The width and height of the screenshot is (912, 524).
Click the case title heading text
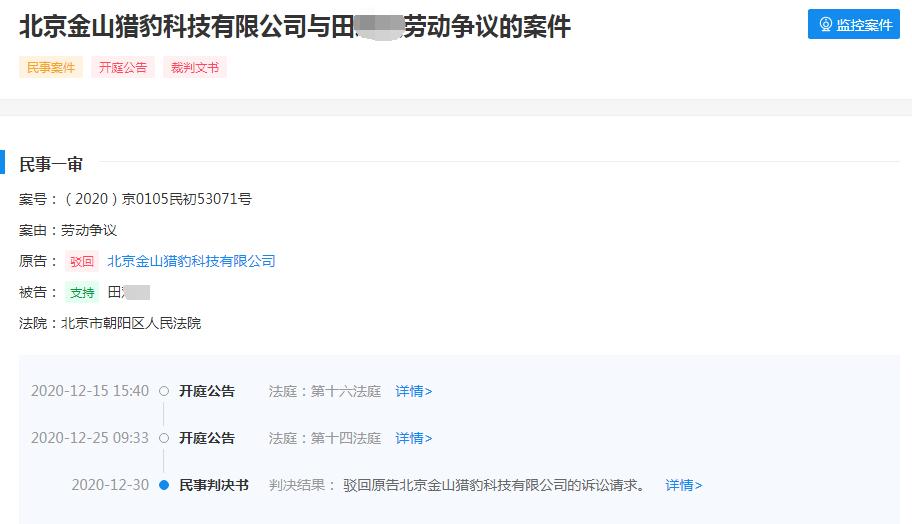[x=295, y=26]
